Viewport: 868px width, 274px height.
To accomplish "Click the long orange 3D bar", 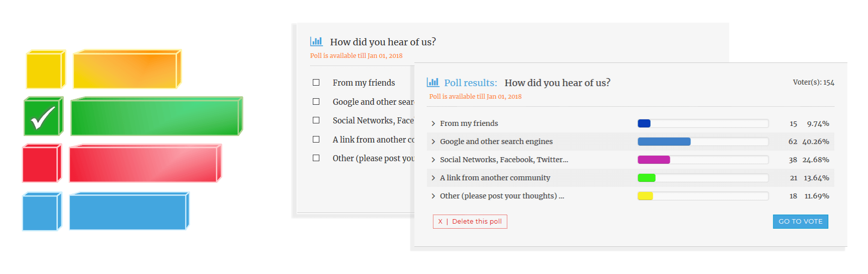I will point(126,70).
